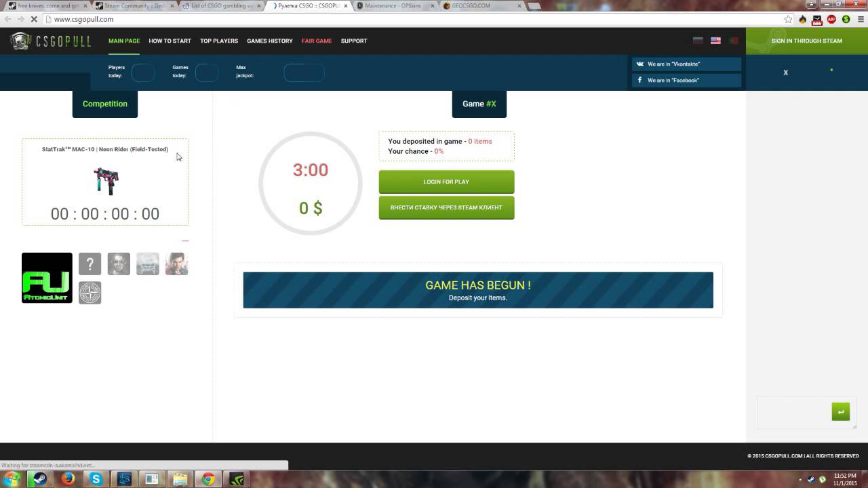Switch to List of CSGO gambling tab

click(x=220, y=5)
